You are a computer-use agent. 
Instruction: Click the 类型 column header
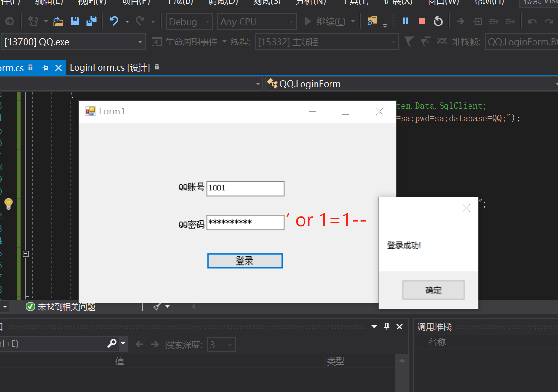pos(336,361)
